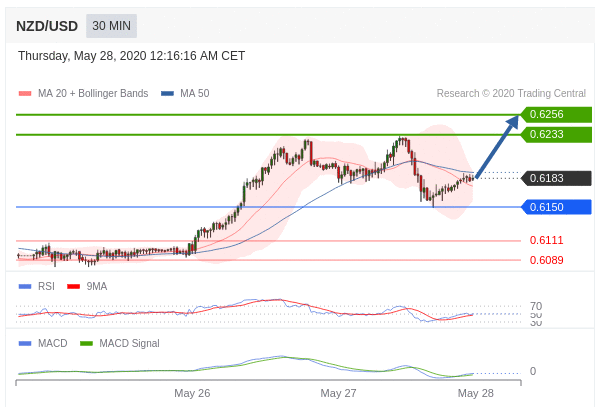The image size is (599, 413).
Task: Click the green 0.6233 resistance price tag
Action: 556,134
